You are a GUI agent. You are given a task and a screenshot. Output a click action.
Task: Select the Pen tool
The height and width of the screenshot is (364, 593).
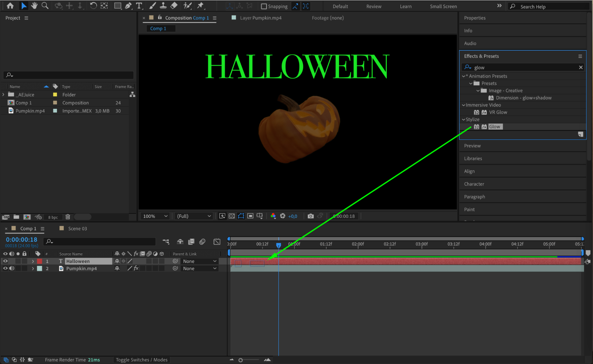pyautogui.click(x=128, y=6)
